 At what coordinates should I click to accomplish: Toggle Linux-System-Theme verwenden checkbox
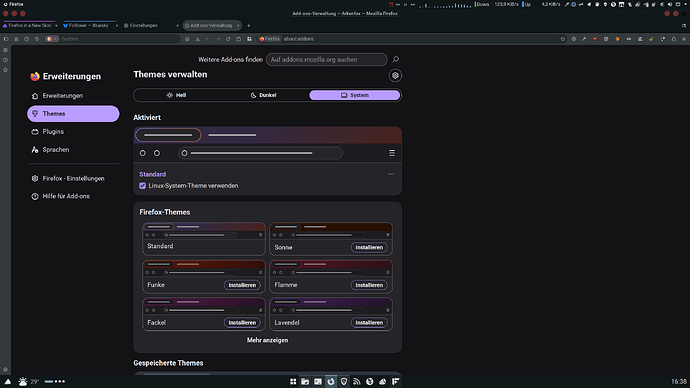tap(143, 186)
